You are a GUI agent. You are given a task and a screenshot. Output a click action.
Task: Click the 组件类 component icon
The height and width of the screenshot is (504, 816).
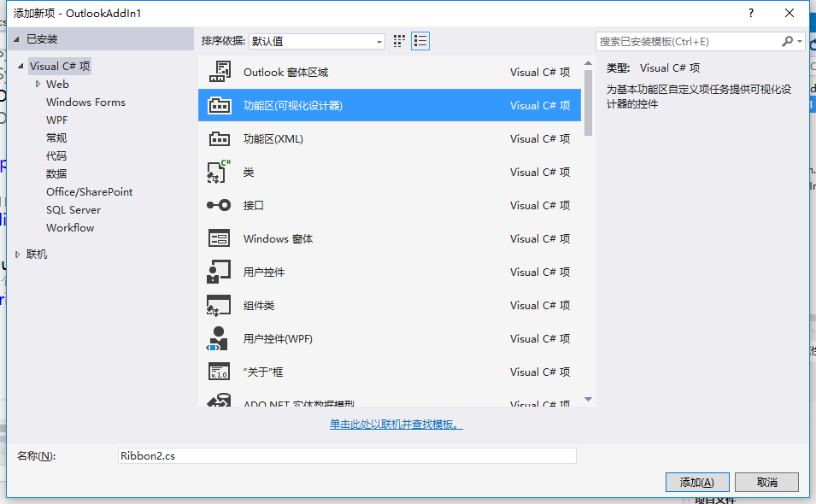(x=219, y=305)
